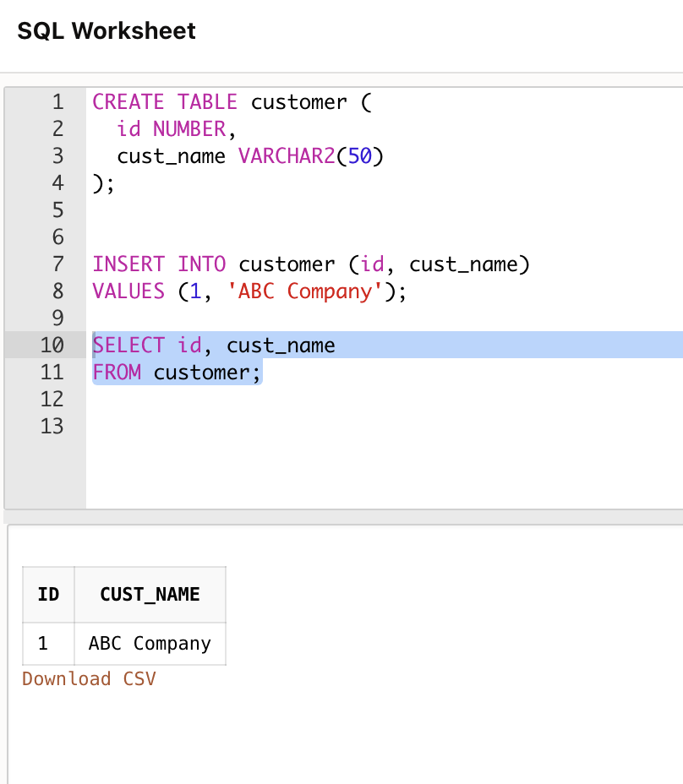The height and width of the screenshot is (784, 683).
Task: Click line number 1 in the gutter
Action: coord(57,102)
